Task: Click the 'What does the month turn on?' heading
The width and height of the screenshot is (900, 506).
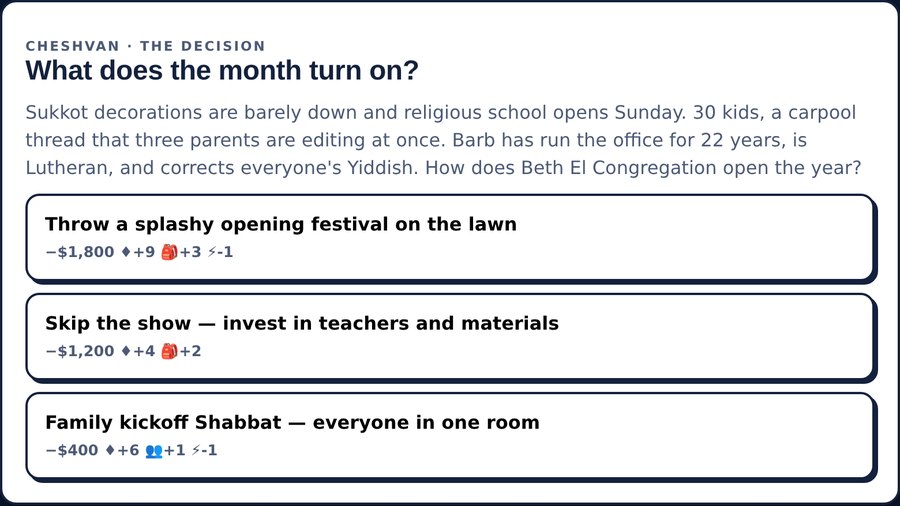Action: coord(222,71)
